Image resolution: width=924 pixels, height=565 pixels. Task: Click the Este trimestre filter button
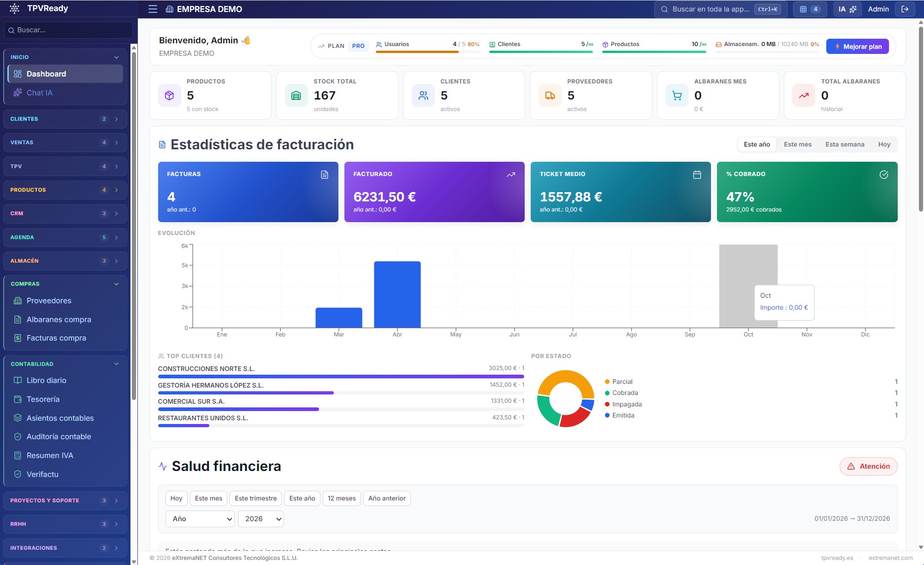(x=256, y=498)
